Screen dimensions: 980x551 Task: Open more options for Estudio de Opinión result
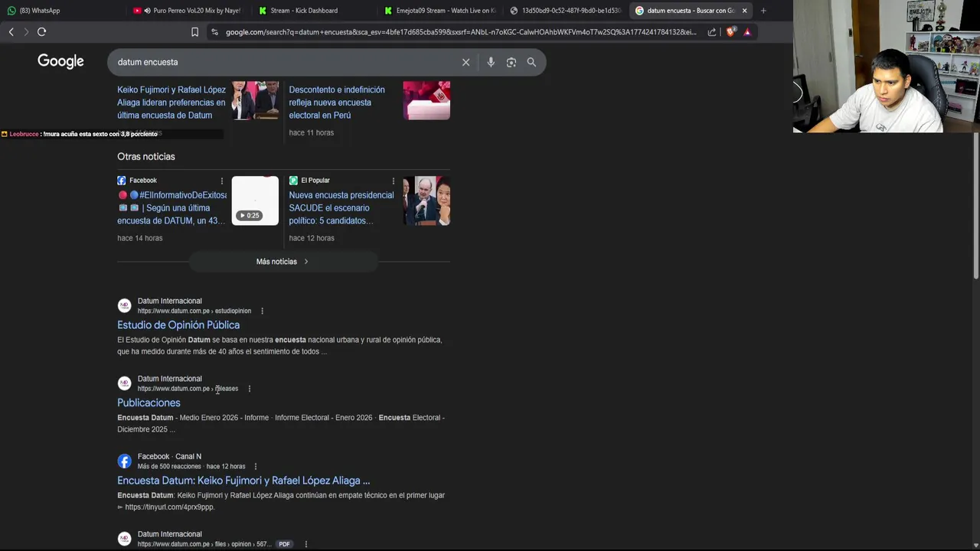click(262, 311)
